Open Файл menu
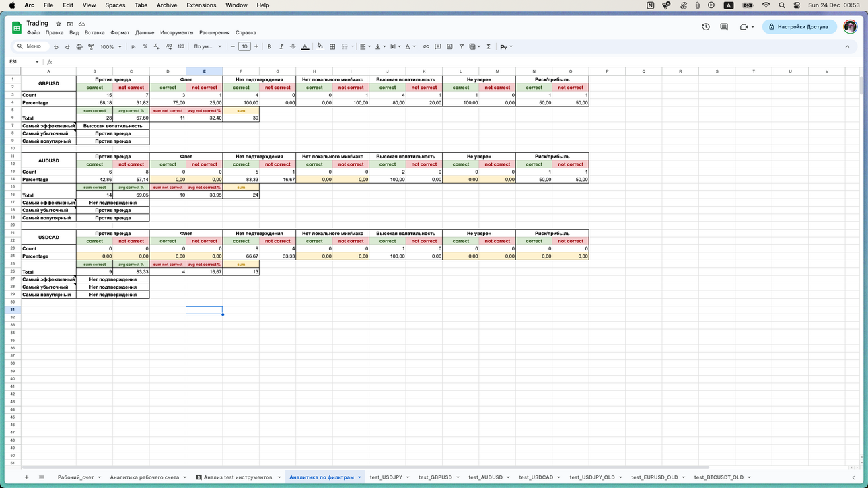 [33, 32]
